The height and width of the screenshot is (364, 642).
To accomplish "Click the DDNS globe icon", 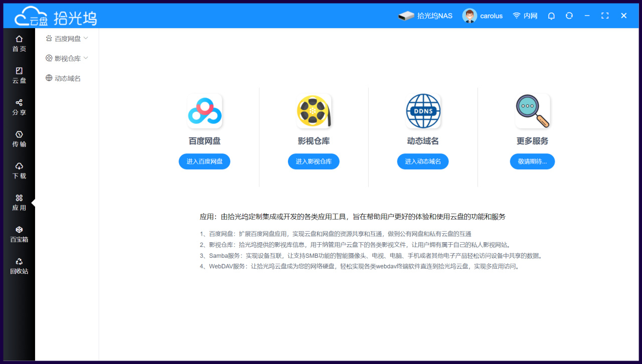I will pos(423,111).
